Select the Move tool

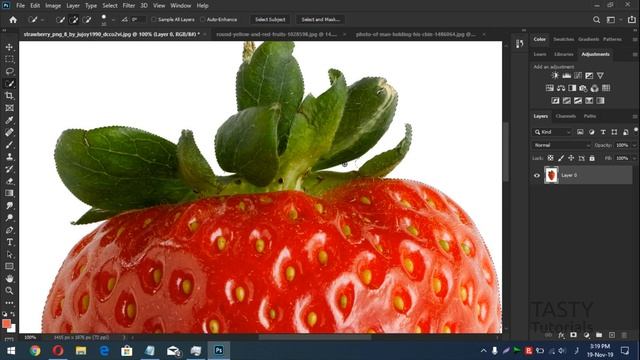click(x=9, y=47)
